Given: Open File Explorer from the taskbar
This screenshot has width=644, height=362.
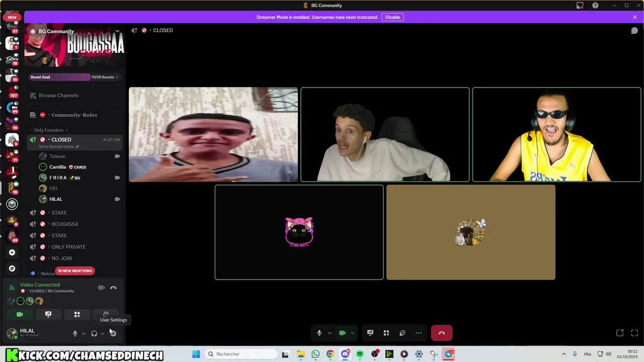Looking at the screenshot, I should pyautogui.click(x=300, y=354).
